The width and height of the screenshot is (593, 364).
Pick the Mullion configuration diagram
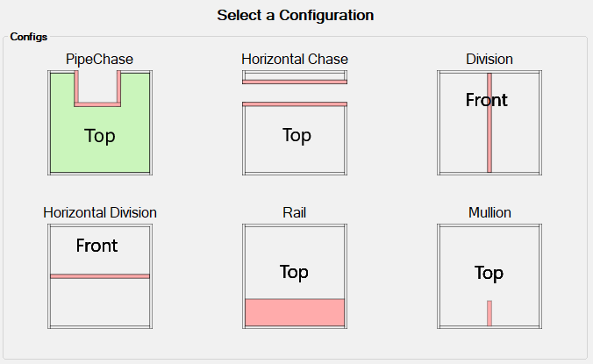(x=489, y=276)
